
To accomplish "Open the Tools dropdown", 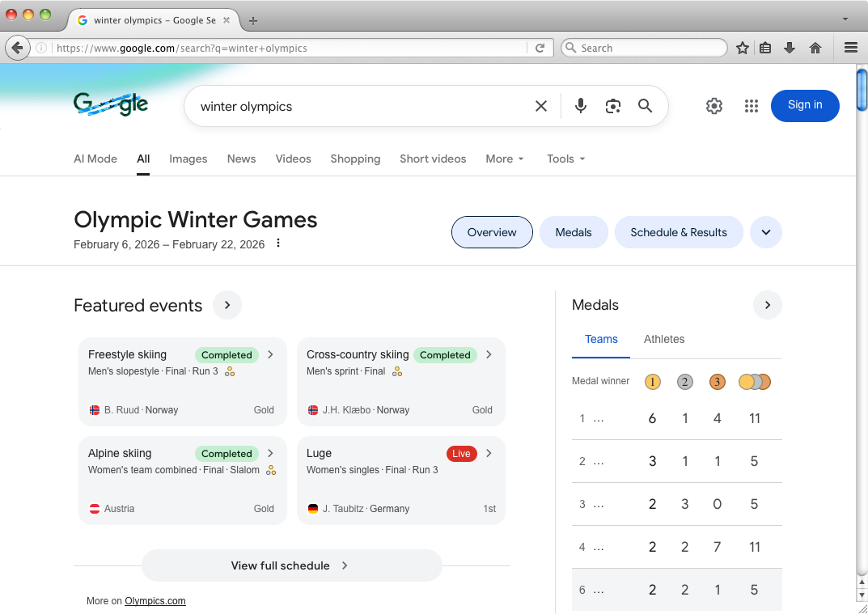I will [x=565, y=159].
